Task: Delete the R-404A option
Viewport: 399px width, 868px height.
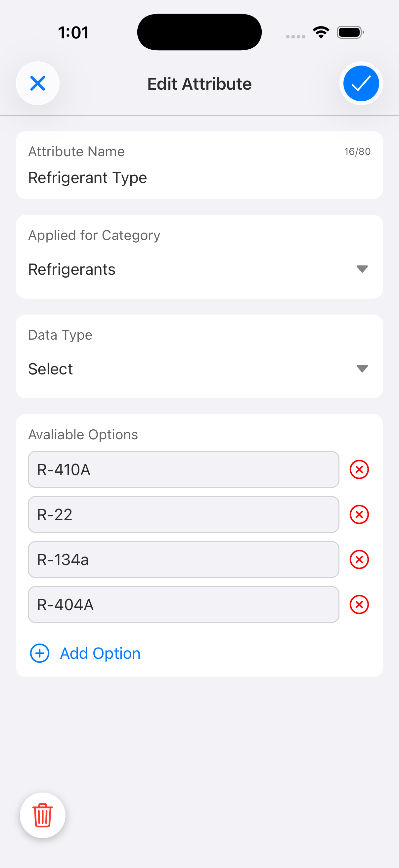Action: (x=359, y=605)
